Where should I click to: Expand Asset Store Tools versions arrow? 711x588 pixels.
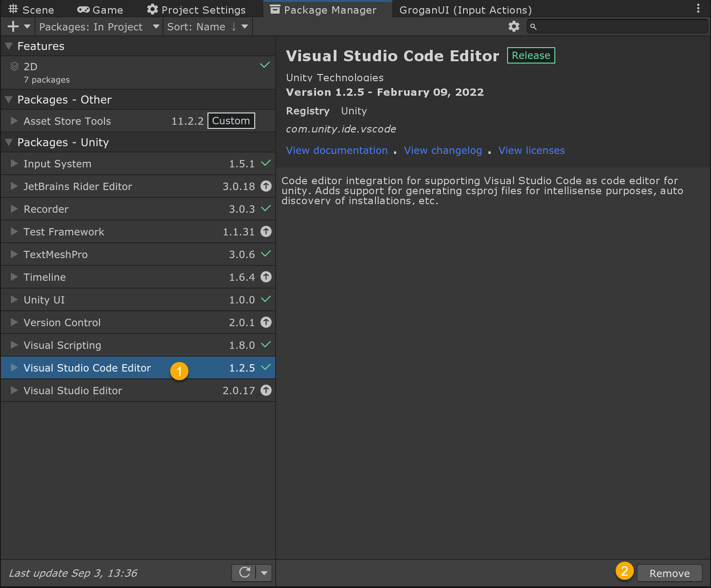pyautogui.click(x=14, y=121)
